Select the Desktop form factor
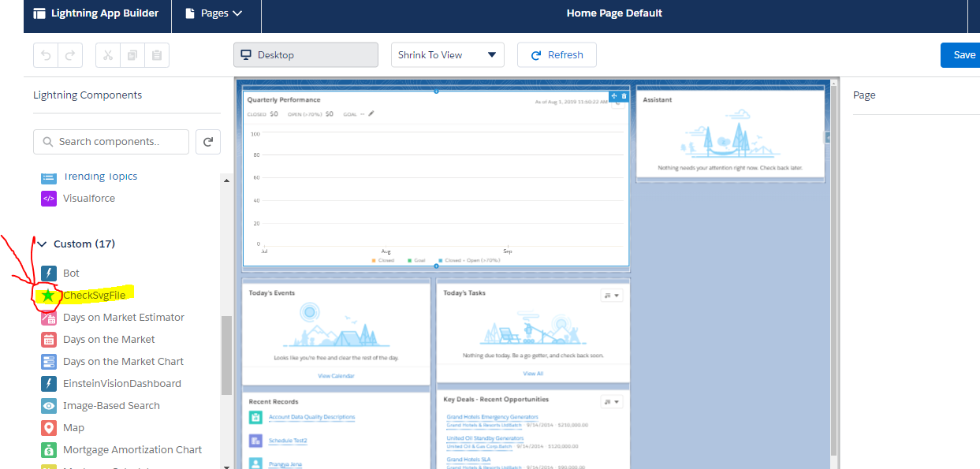 (x=305, y=55)
